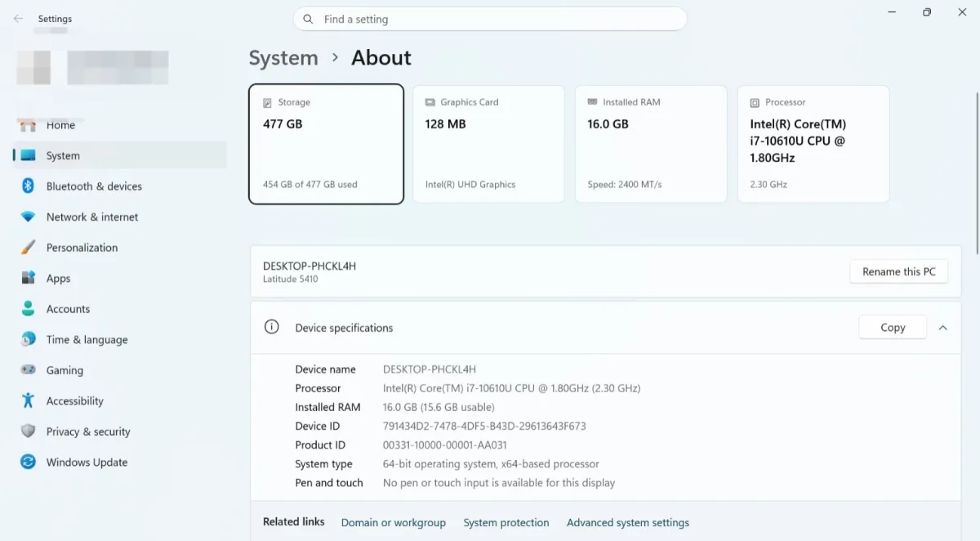This screenshot has width=980, height=541.
Task: Click the back arrow icon
Action: 18,19
